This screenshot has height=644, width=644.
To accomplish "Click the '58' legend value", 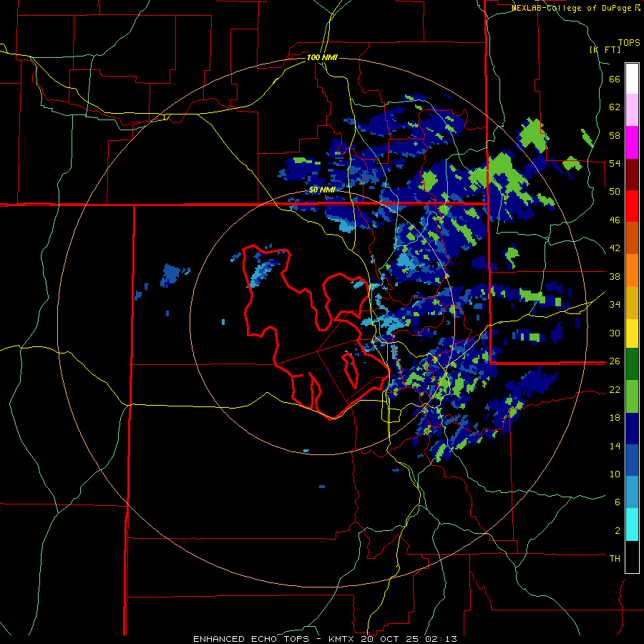I will pos(615,135).
